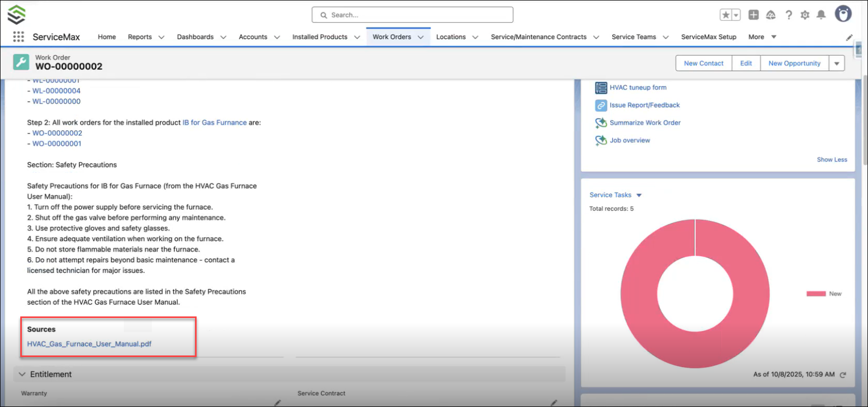This screenshot has height=407, width=868.
Task: Click the Job overview icon
Action: [x=601, y=141]
